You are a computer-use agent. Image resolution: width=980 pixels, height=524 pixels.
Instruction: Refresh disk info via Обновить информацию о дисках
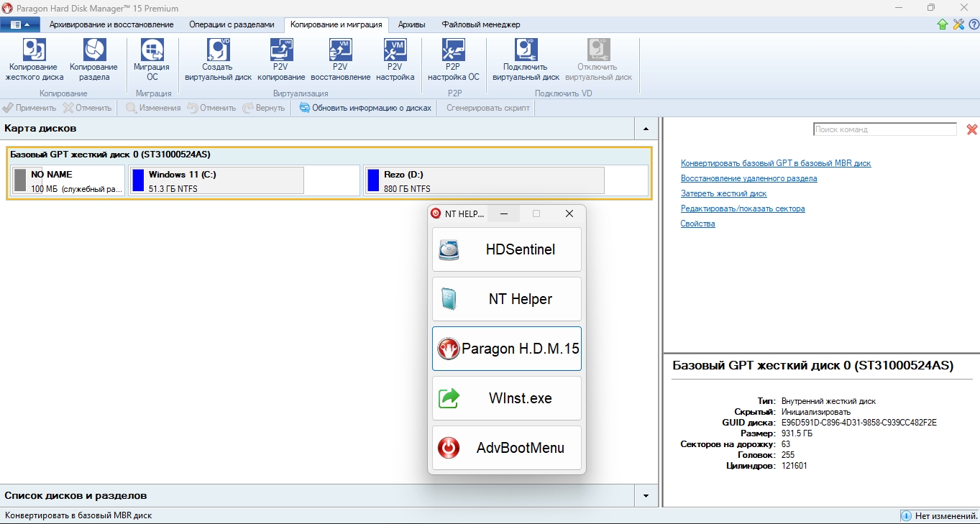pos(365,108)
